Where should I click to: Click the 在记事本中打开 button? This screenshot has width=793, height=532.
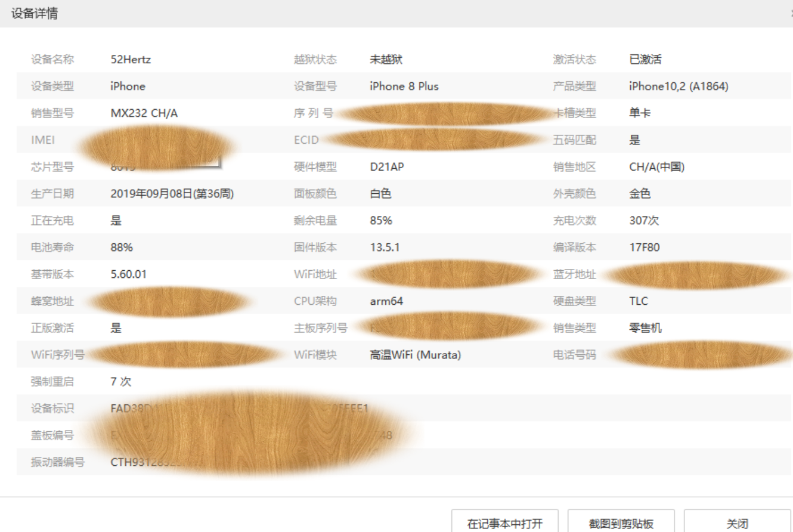pos(504,524)
